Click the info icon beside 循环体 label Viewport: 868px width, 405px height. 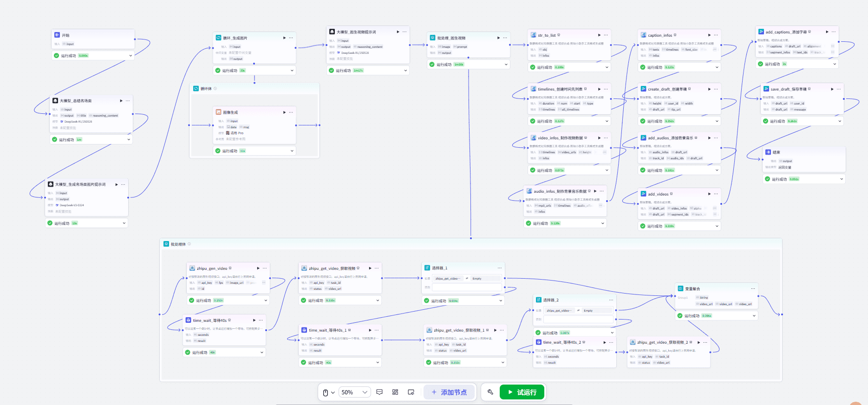click(215, 89)
